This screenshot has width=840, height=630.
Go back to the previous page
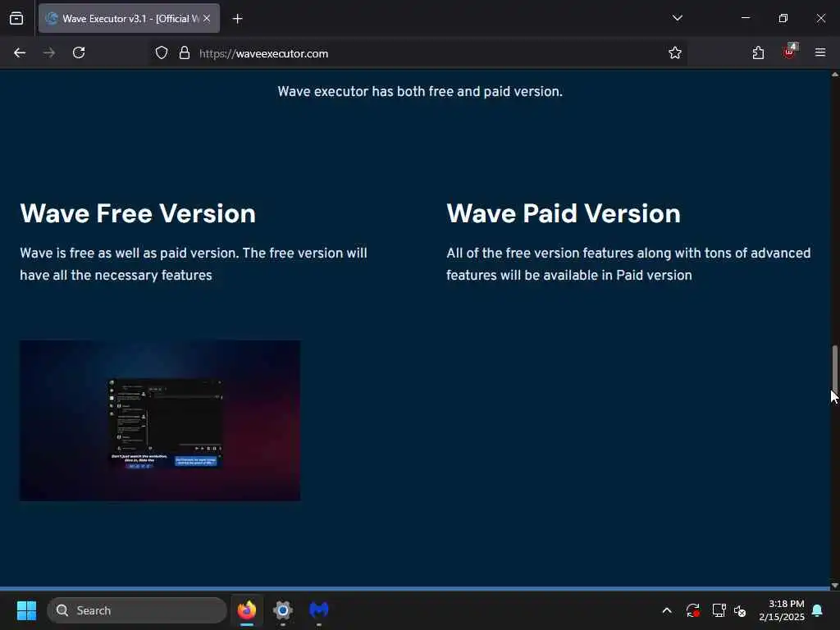tap(20, 53)
